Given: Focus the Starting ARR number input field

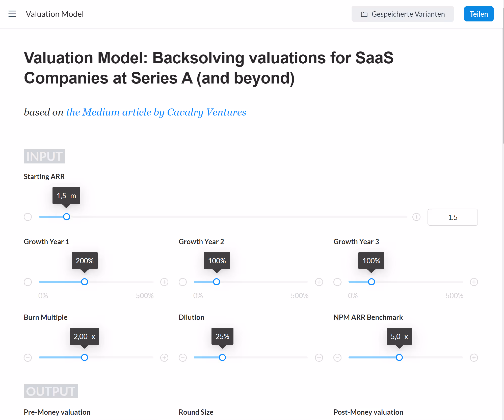Looking at the screenshot, I should click(x=453, y=217).
